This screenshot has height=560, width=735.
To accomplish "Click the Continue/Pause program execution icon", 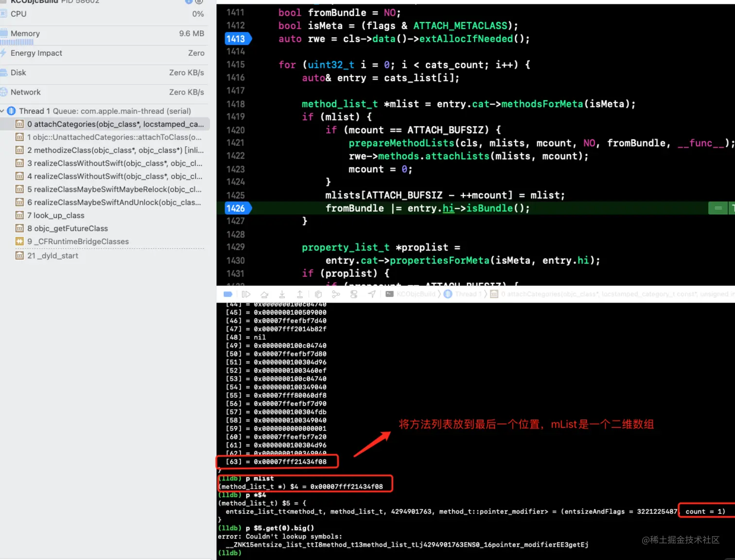I will click(246, 294).
